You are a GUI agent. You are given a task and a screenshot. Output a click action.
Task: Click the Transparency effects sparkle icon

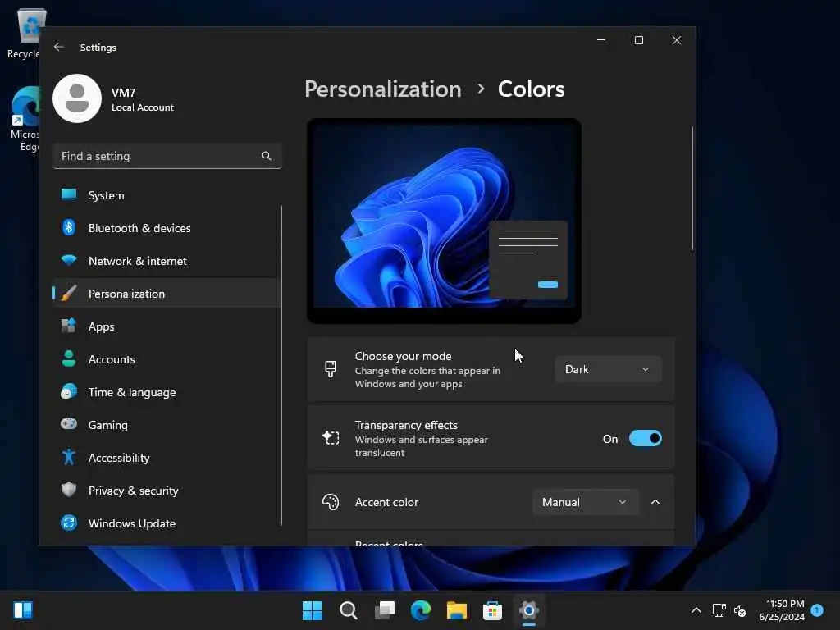pyautogui.click(x=331, y=438)
